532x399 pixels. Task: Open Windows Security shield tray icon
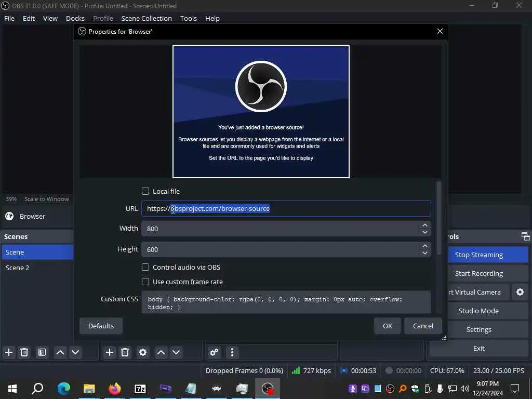click(415, 389)
